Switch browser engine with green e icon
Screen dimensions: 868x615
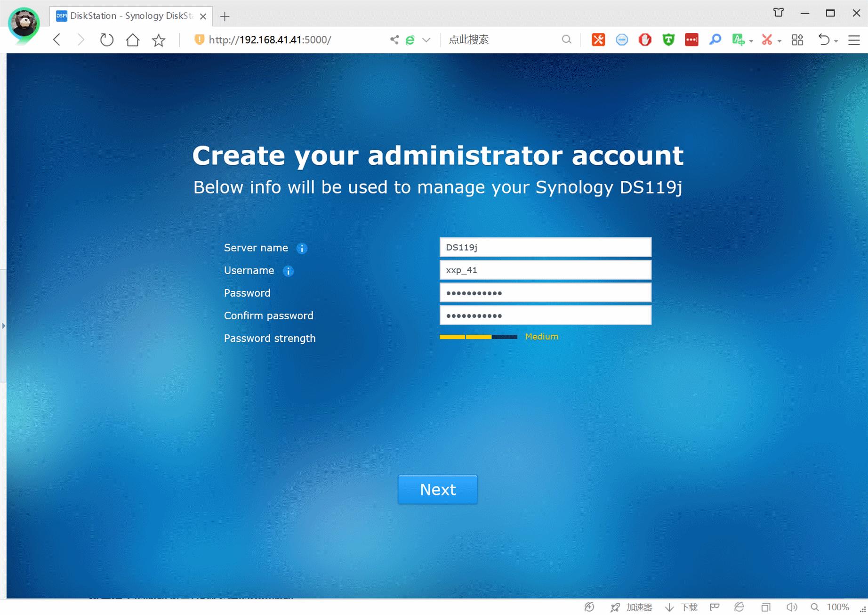point(410,40)
